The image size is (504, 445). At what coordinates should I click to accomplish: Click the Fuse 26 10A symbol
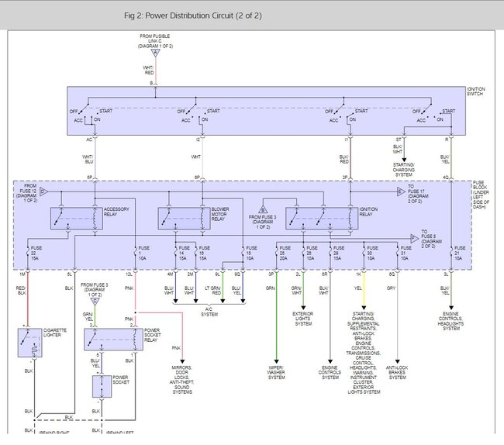(303, 253)
